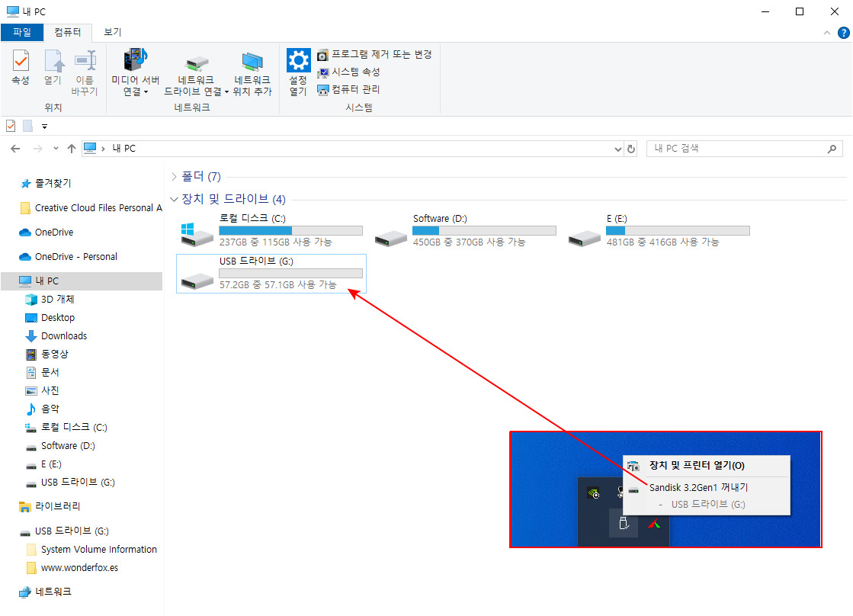Switch to the 보기 ribbon tab
This screenshot has width=853, height=616.
(x=112, y=33)
